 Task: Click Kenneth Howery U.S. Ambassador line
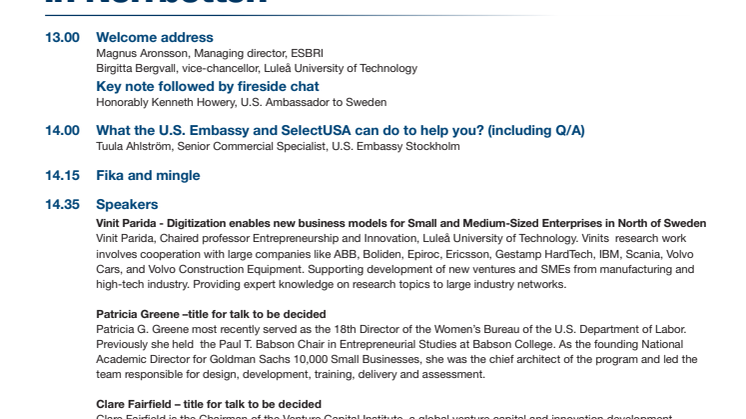click(x=241, y=102)
